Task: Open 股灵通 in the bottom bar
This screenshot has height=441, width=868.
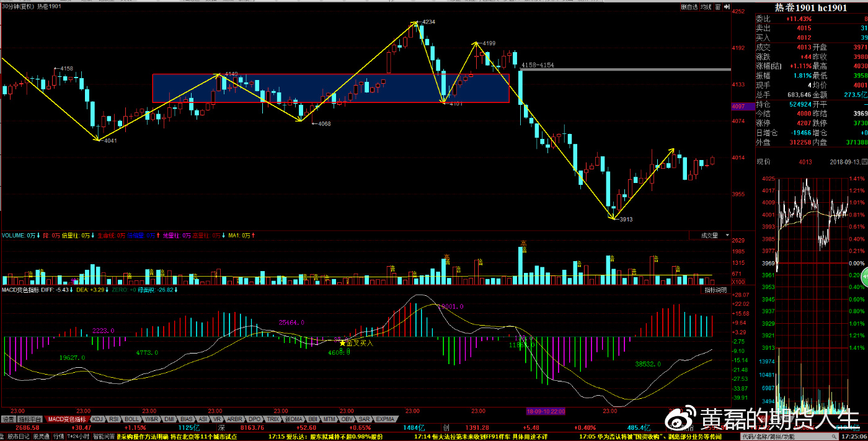Action: pos(41,437)
